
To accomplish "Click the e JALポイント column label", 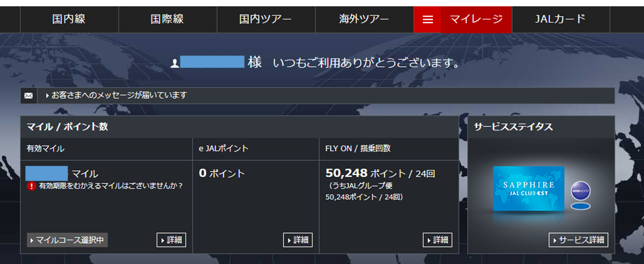I will 224,149.
